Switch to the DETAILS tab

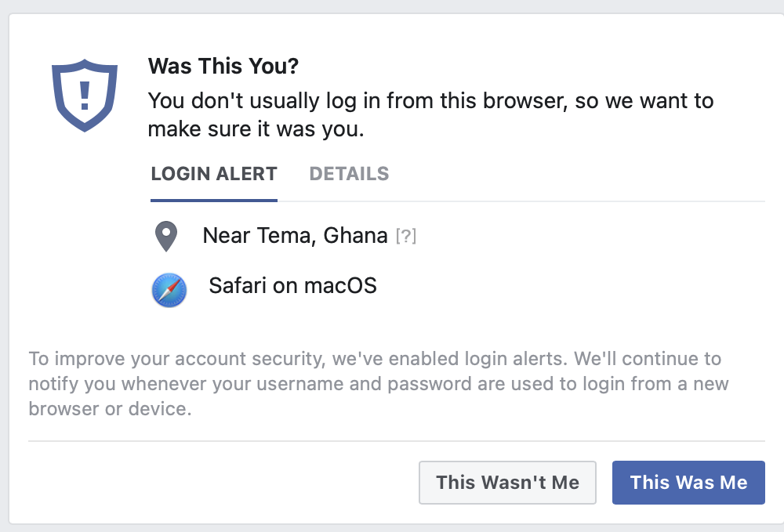pyautogui.click(x=349, y=174)
